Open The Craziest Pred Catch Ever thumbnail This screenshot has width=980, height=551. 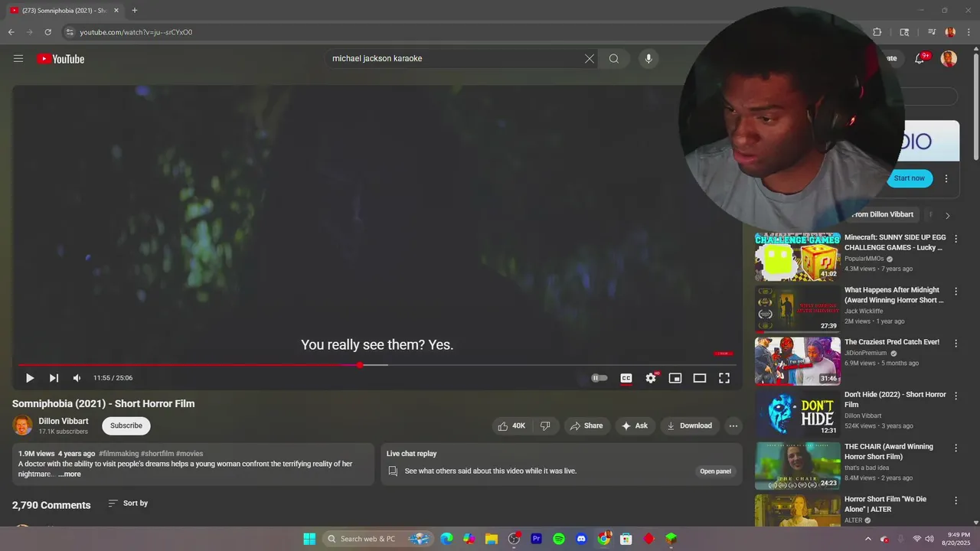click(798, 361)
